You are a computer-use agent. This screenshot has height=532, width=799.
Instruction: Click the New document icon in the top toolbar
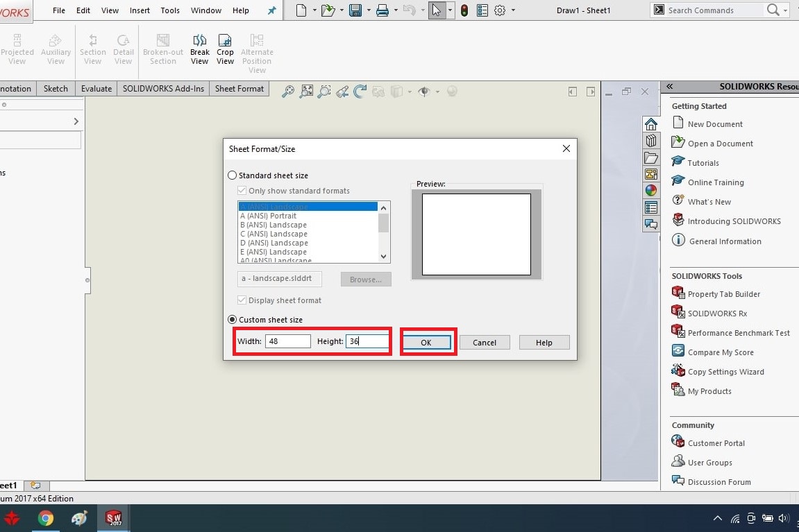pos(301,10)
